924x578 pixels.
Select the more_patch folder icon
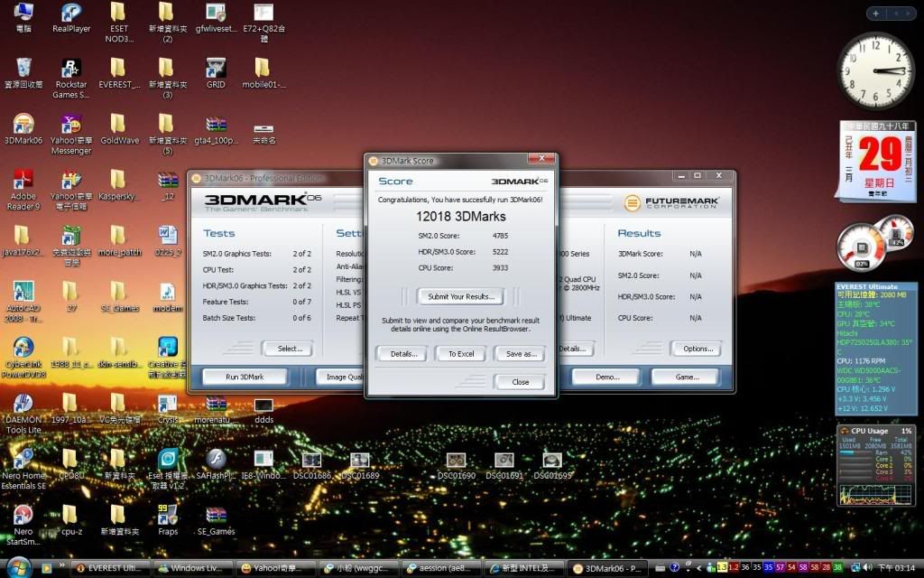coord(119,240)
